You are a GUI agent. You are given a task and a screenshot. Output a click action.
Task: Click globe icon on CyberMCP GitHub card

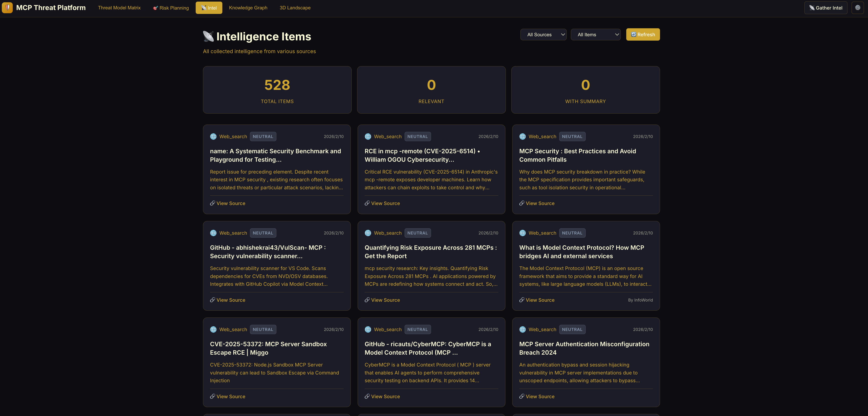coord(368,329)
